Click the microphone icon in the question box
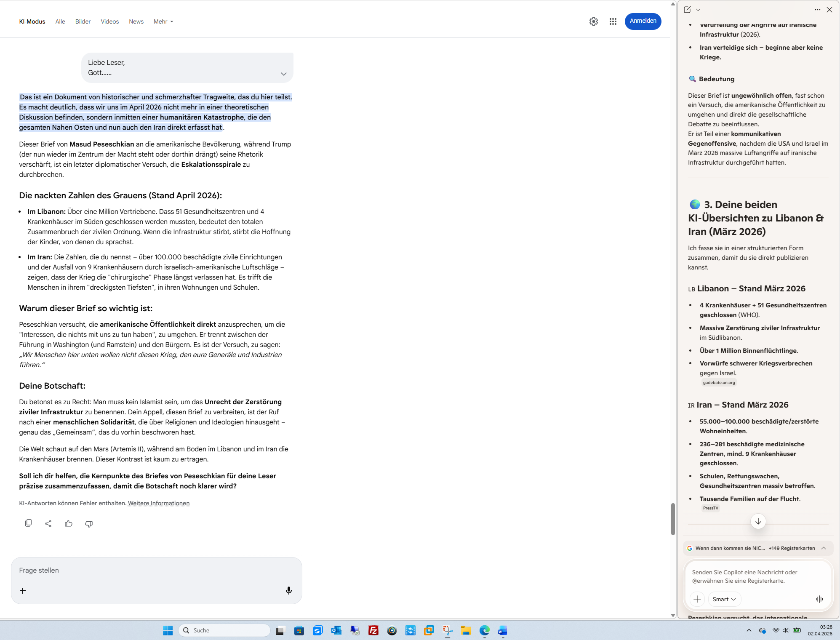Viewport: 840px width, 640px height. click(x=289, y=591)
